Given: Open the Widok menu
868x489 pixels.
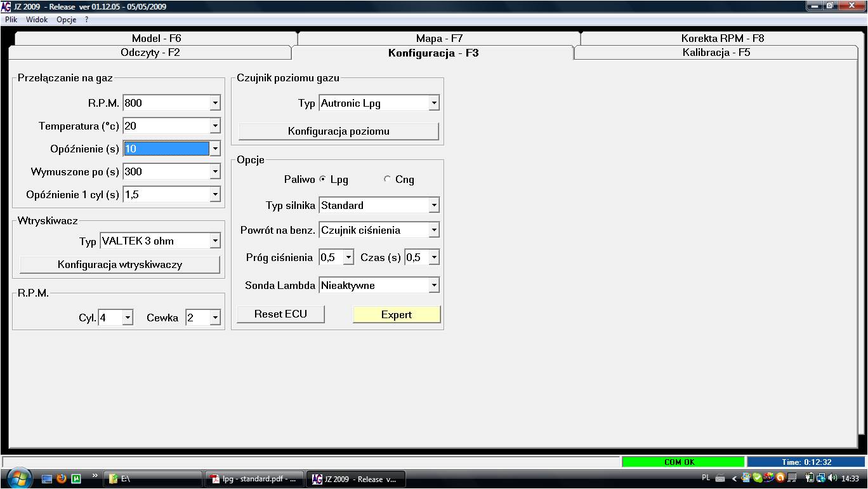Looking at the screenshot, I should pos(37,20).
